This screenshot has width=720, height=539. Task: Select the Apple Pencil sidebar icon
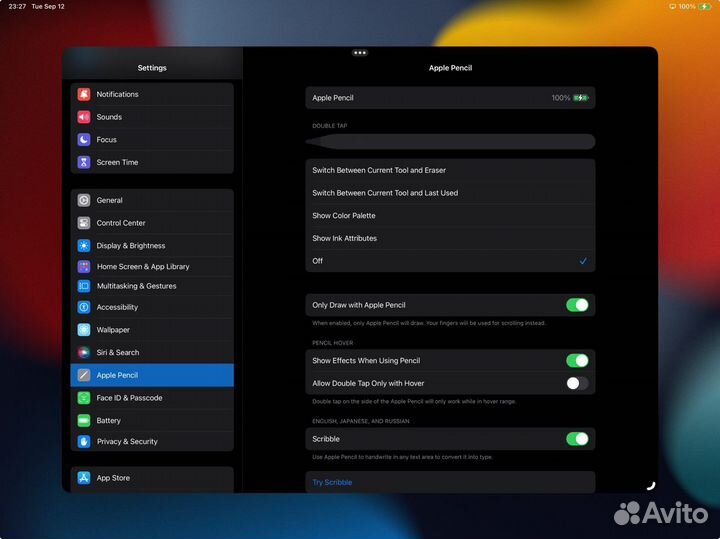[x=84, y=375]
